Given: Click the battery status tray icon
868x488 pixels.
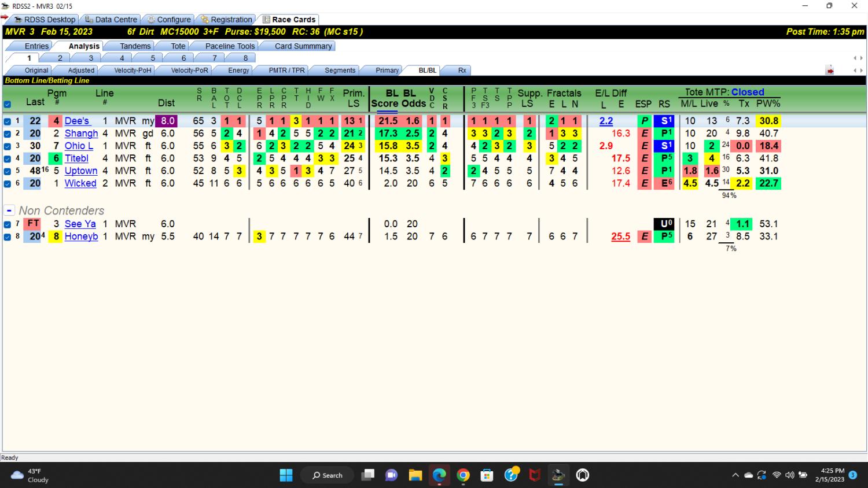Looking at the screenshot, I should 803,475.
